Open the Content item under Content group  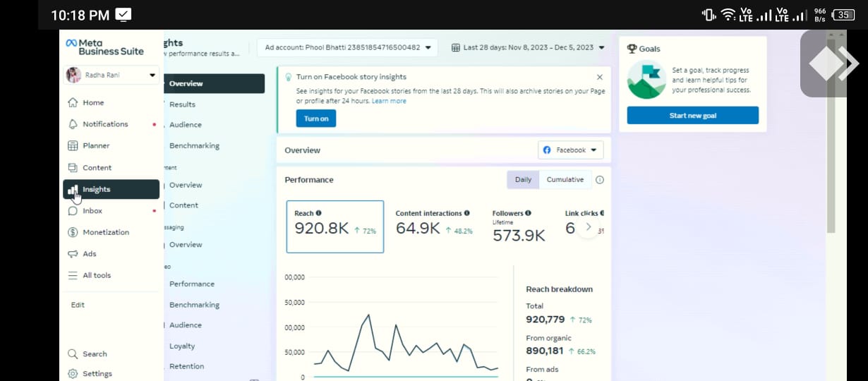pos(183,205)
